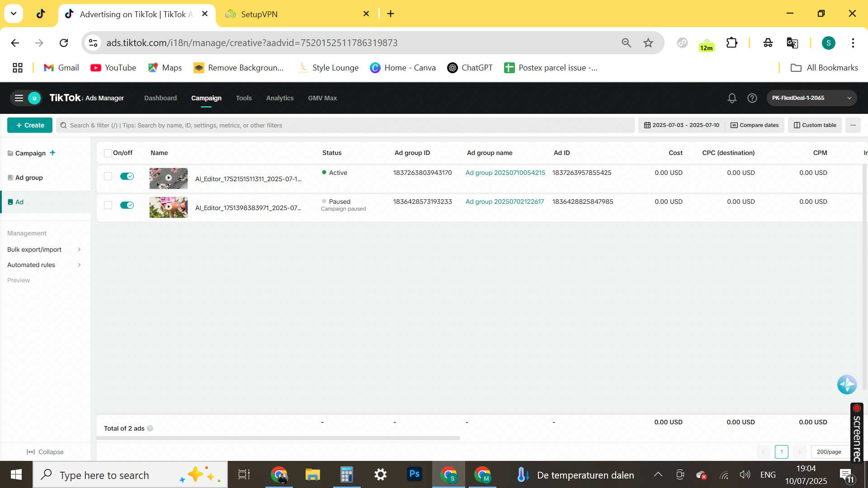Open Windows Settings gear on taskbar

381,474
